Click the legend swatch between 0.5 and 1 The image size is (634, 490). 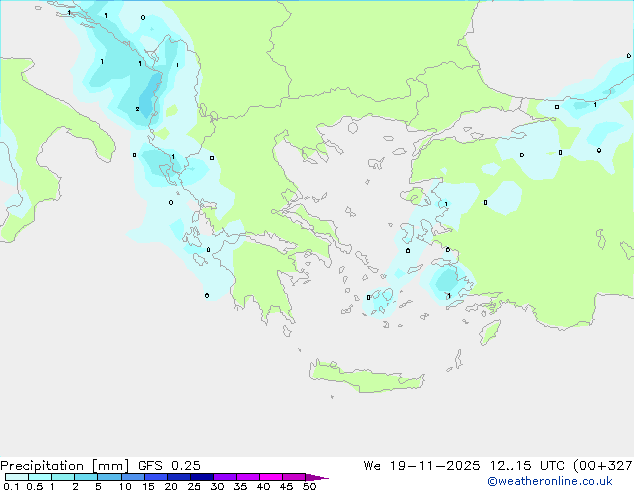(40, 477)
